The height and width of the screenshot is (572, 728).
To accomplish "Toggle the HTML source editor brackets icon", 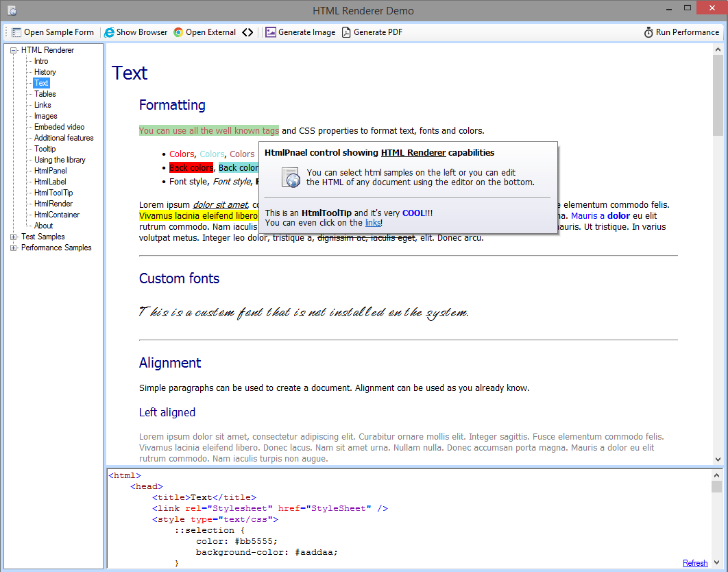I will pos(247,32).
